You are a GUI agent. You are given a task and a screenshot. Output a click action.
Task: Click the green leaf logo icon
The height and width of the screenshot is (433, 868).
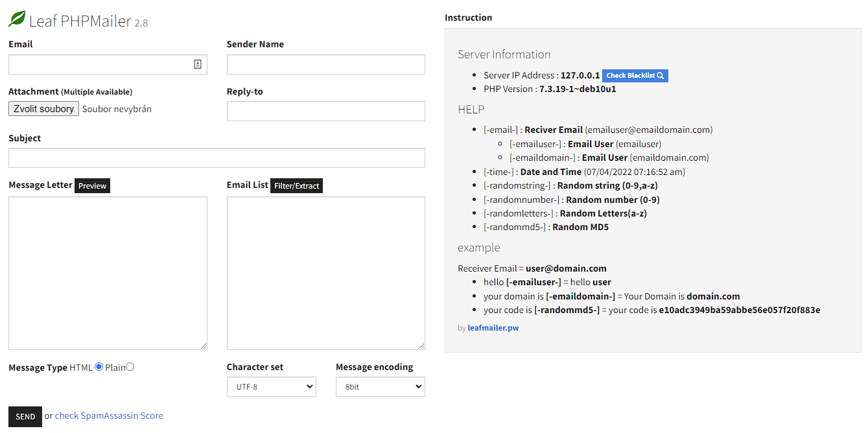(17, 19)
